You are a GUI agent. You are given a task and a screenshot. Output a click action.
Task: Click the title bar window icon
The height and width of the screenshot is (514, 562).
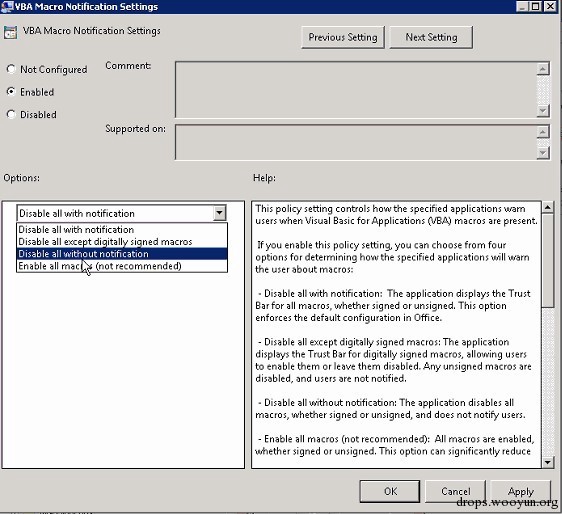tap(7, 6)
